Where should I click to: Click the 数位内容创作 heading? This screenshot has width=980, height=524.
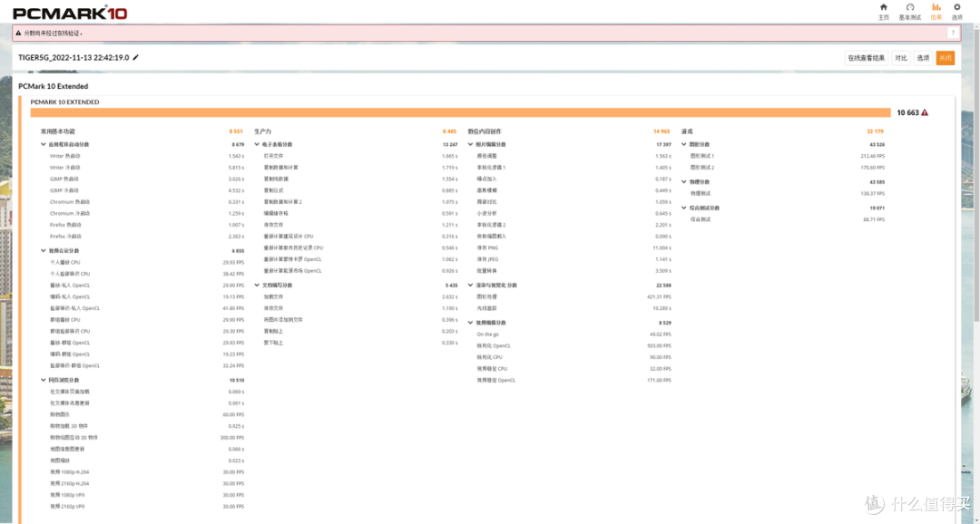485,131
